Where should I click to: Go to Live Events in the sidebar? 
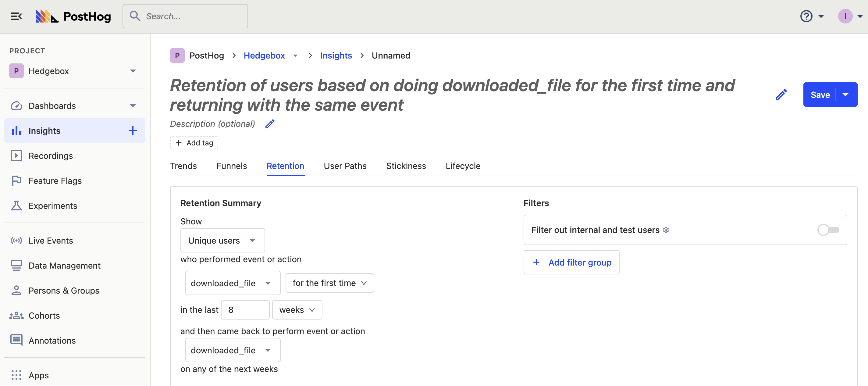tap(51, 240)
